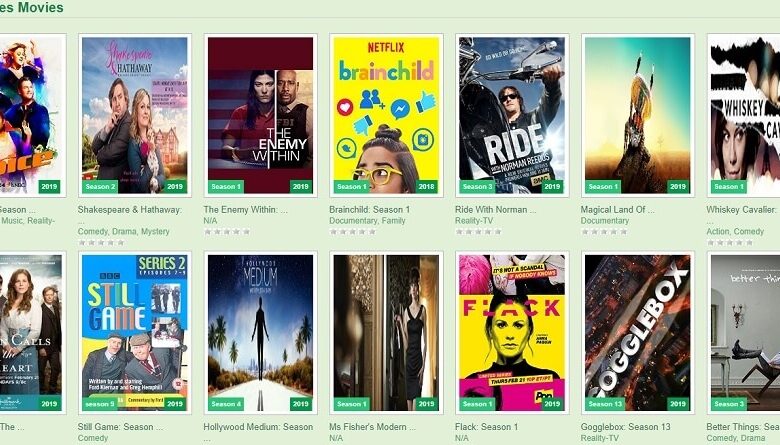Open The Enemy Within poster
Viewport: 780px width, 445px height.
click(260, 115)
